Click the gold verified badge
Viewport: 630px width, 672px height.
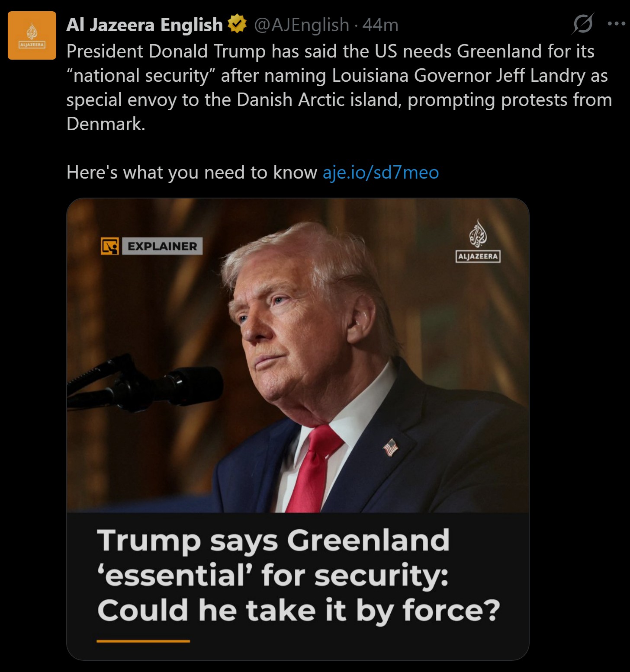coord(237,24)
